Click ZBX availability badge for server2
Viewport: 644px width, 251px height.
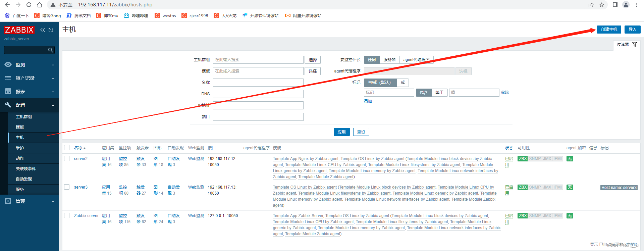[x=523, y=159]
